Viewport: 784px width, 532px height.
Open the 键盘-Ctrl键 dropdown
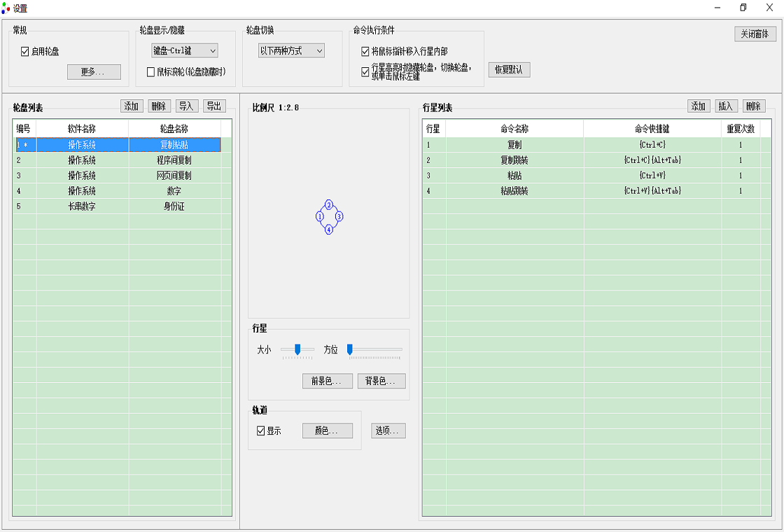[x=184, y=50]
